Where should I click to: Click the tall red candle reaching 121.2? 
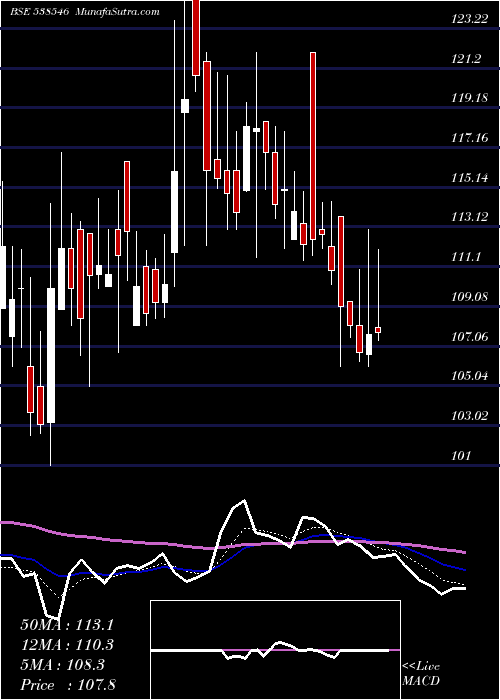pyautogui.click(x=313, y=146)
